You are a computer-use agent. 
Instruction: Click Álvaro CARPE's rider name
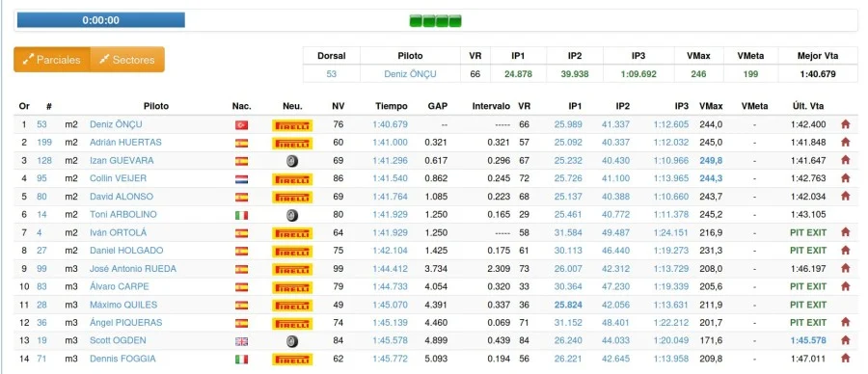pos(119,286)
